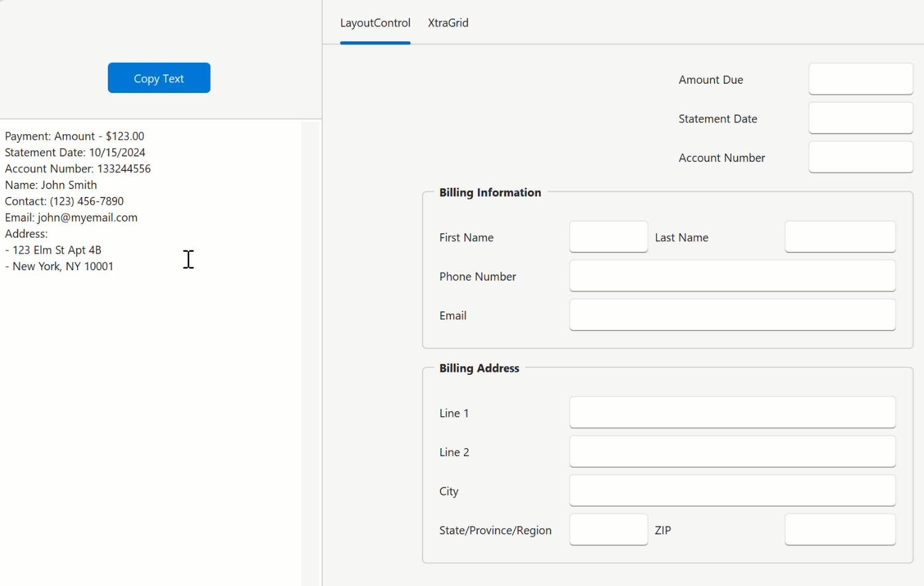Click the Statement Date input field
The height and width of the screenshot is (586, 924).
pos(860,118)
